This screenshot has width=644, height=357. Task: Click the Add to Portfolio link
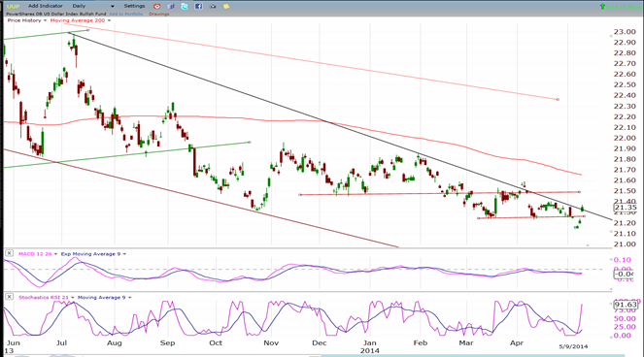(125, 14)
